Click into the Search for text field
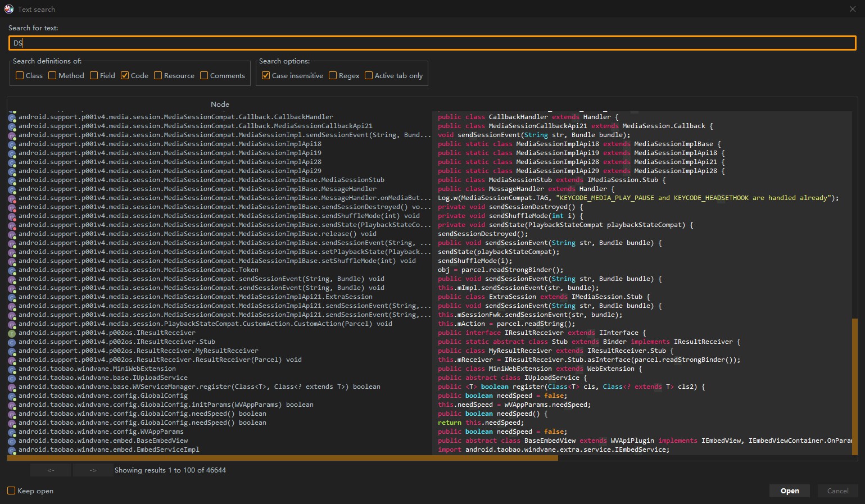Screen dimensions: 865x504 click(x=432, y=43)
